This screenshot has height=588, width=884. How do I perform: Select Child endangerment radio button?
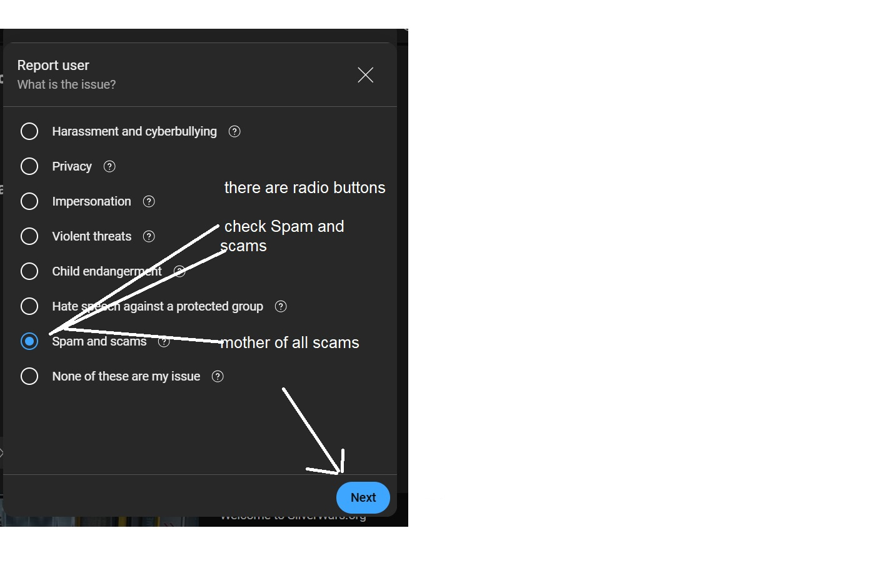29,271
